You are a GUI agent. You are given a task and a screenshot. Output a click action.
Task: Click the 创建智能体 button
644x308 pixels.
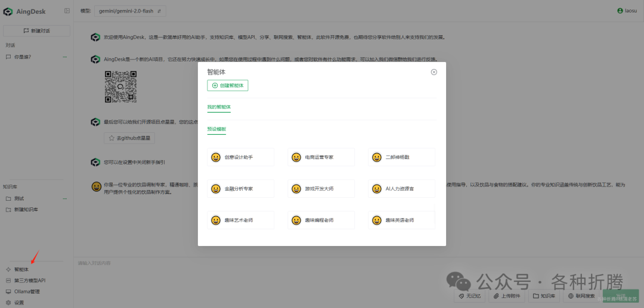pos(228,86)
